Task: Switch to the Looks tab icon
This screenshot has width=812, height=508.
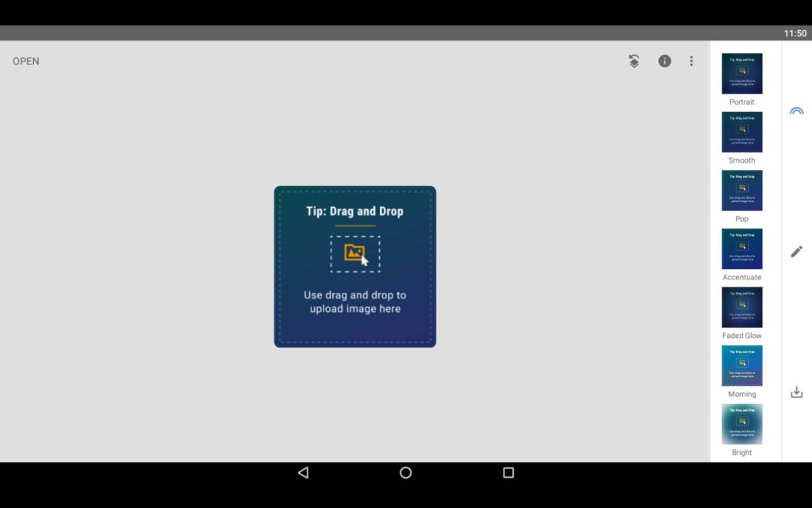Action: coord(796,111)
